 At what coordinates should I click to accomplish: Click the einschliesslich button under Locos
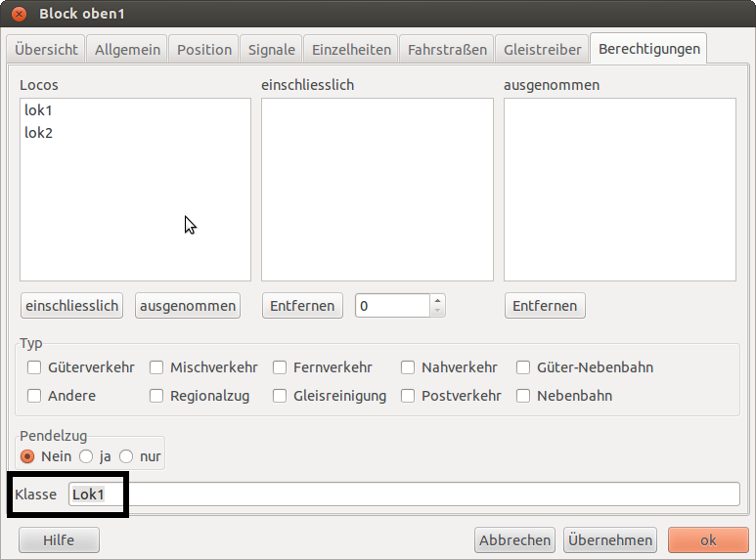coord(70,306)
